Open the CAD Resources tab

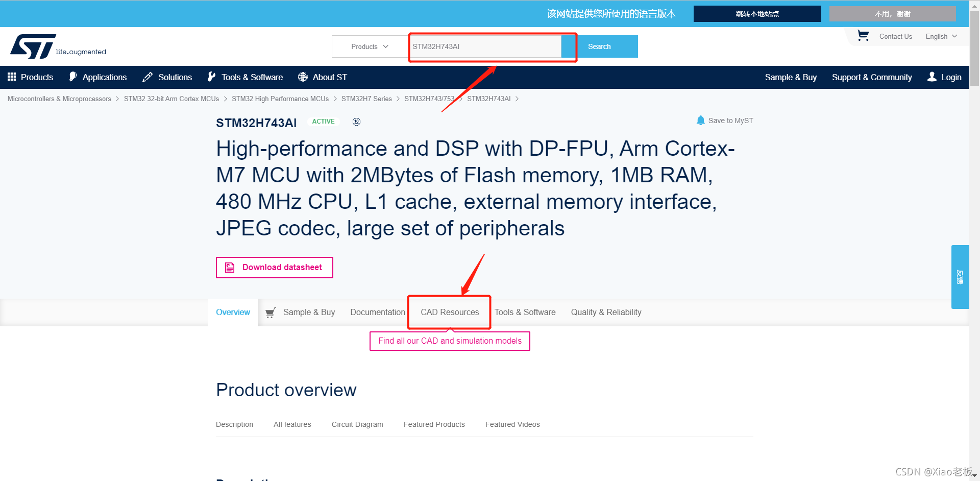click(x=450, y=312)
